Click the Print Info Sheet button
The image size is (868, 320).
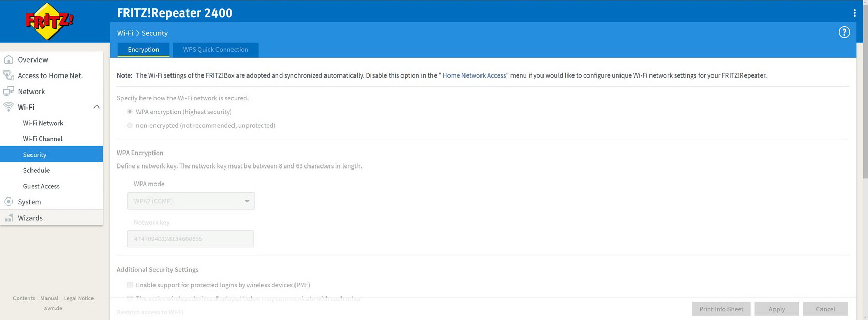tap(721, 309)
